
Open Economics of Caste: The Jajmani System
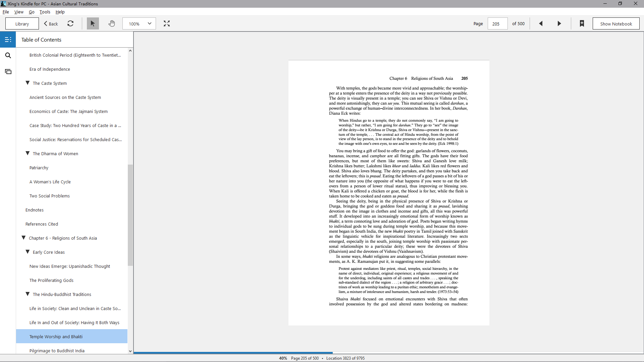[68, 111]
